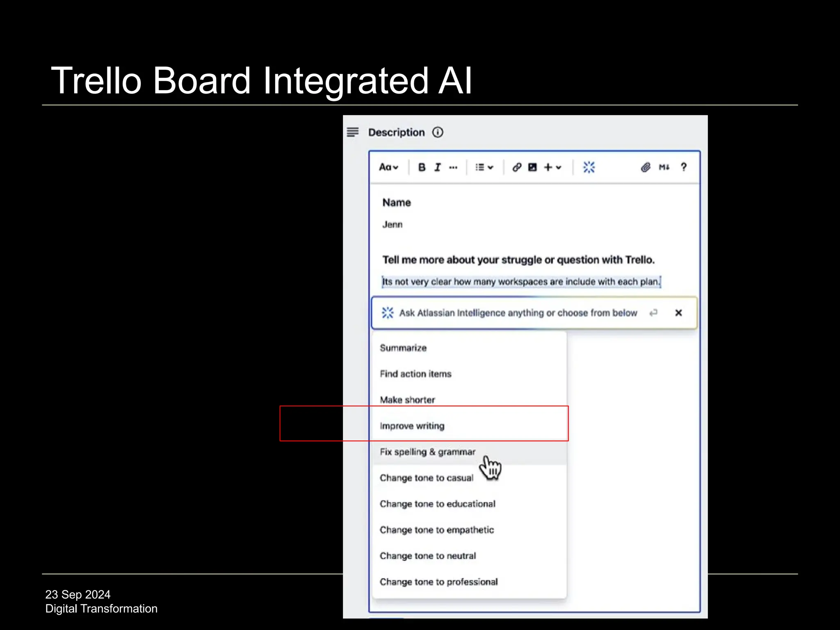The image size is (840, 630).
Task: Toggle bold formatting
Action: (x=422, y=167)
